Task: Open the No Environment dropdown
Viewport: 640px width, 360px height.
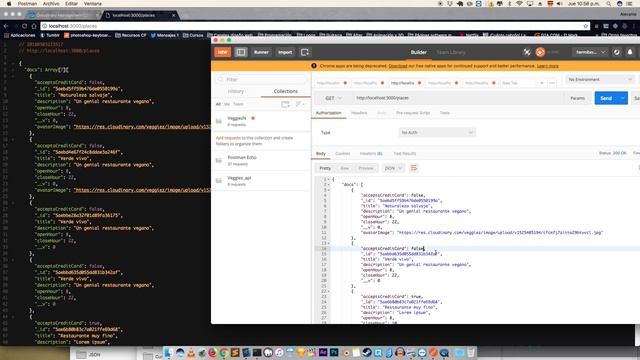Action: [x=600, y=79]
